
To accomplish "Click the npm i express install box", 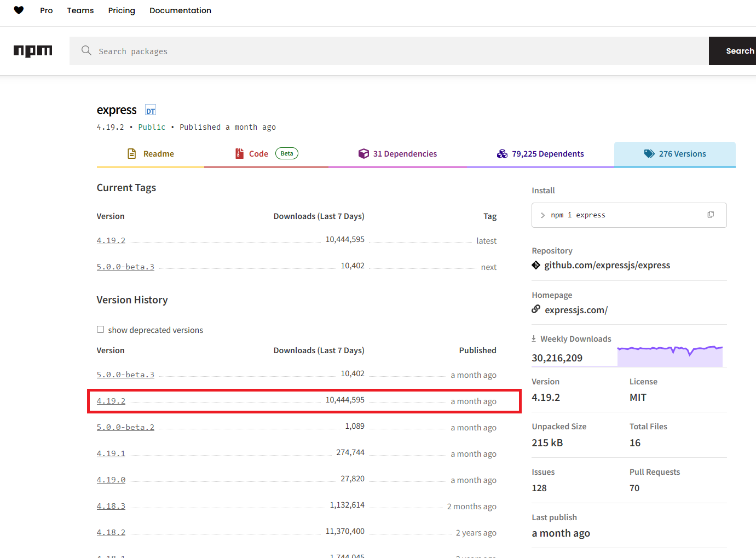I will (629, 215).
